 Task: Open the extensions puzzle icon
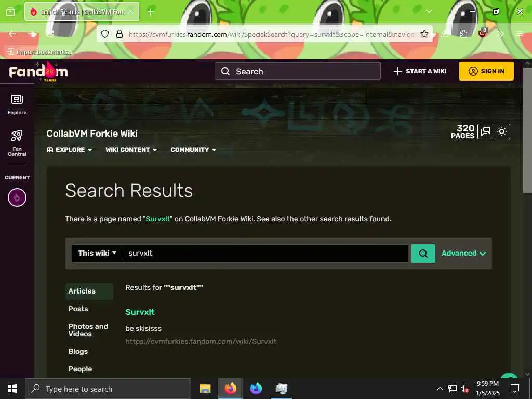[464, 34]
